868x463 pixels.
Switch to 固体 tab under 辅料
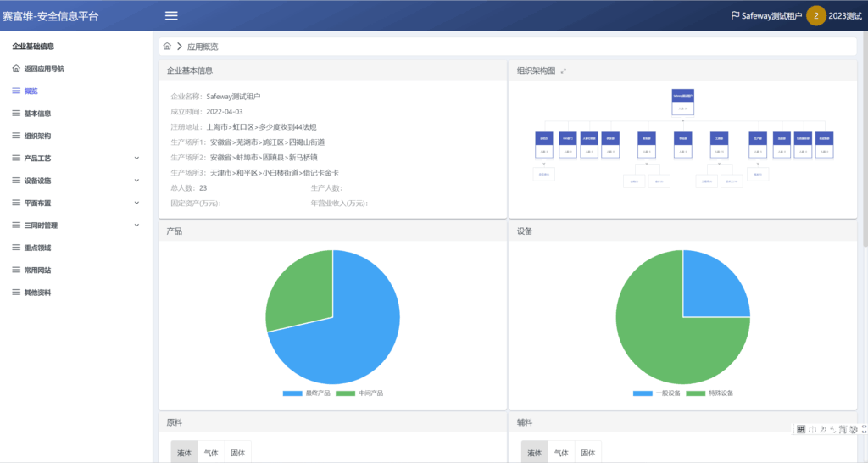[587, 453]
